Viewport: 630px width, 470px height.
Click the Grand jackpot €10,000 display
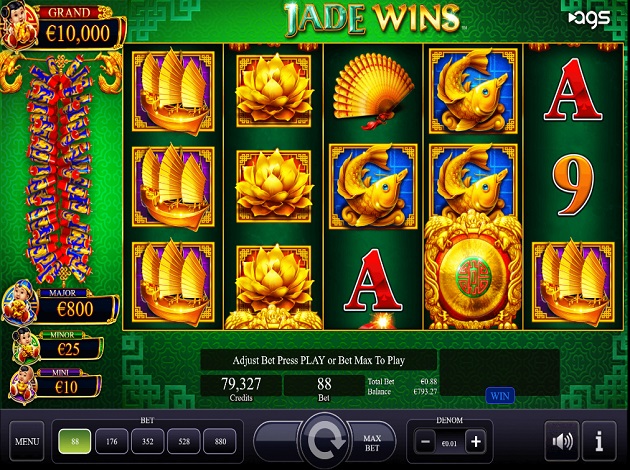point(77,33)
